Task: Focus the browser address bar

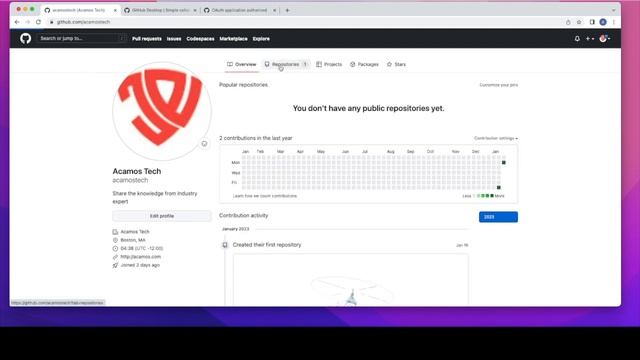Action: pyautogui.click(x=306, y=22)
